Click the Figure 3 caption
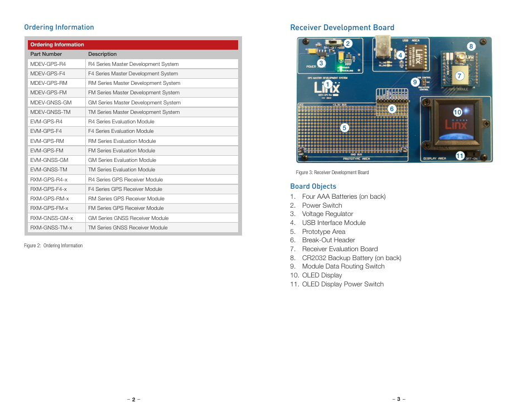The height and width of the screenshot is (412, 532). point(332,172)
